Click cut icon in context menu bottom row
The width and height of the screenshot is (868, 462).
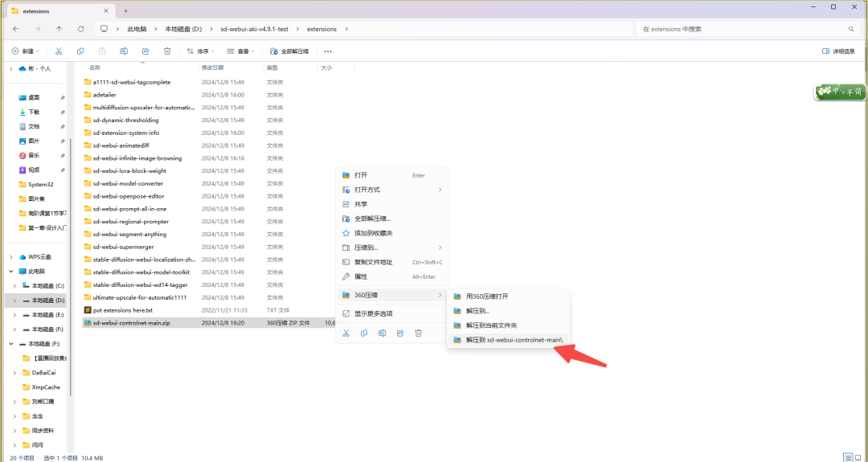click(346, 333)
